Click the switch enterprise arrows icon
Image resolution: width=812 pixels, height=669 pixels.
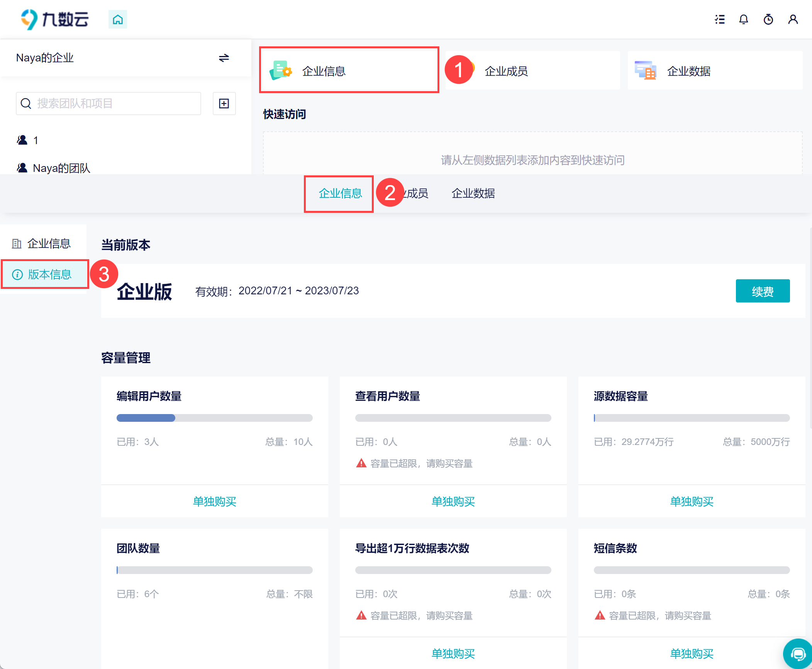pos(224,58)
